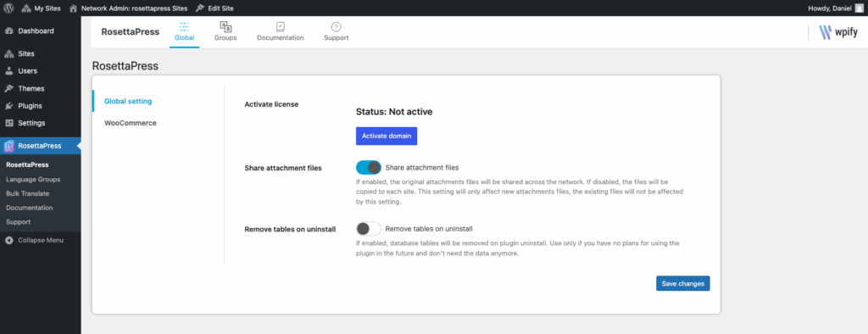Screen dimensions: 868x334
Task: Open Users in the sidebar
Action: (41, 71)
